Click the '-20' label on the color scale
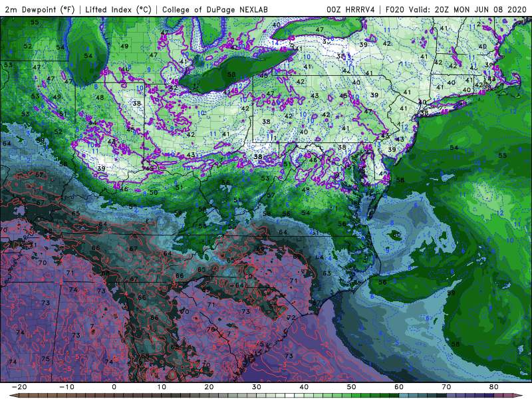Image resolution: width=532 pixels, height=399 pixels. tap(19, 387)
